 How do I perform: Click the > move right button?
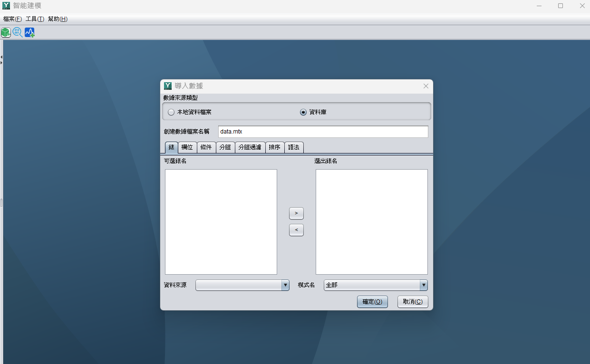point(296,213)
